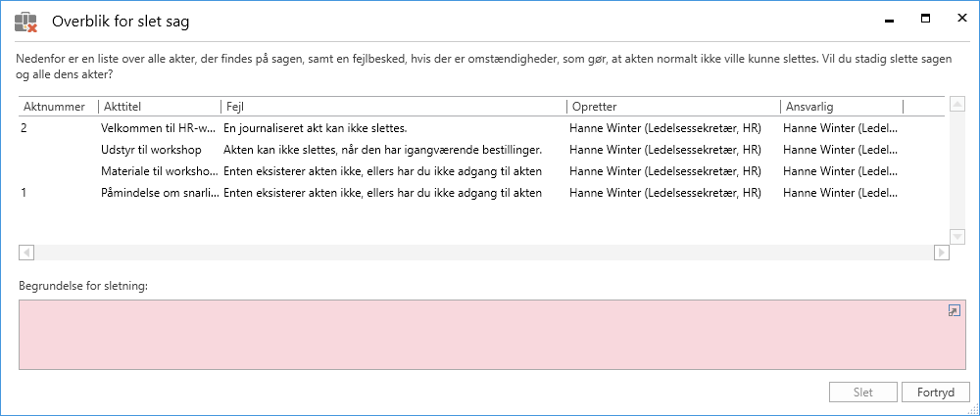Viewport: 980px width, 416px height.
Task: Select the Velkommen til HR-w... row
Action: coord(157,127)
